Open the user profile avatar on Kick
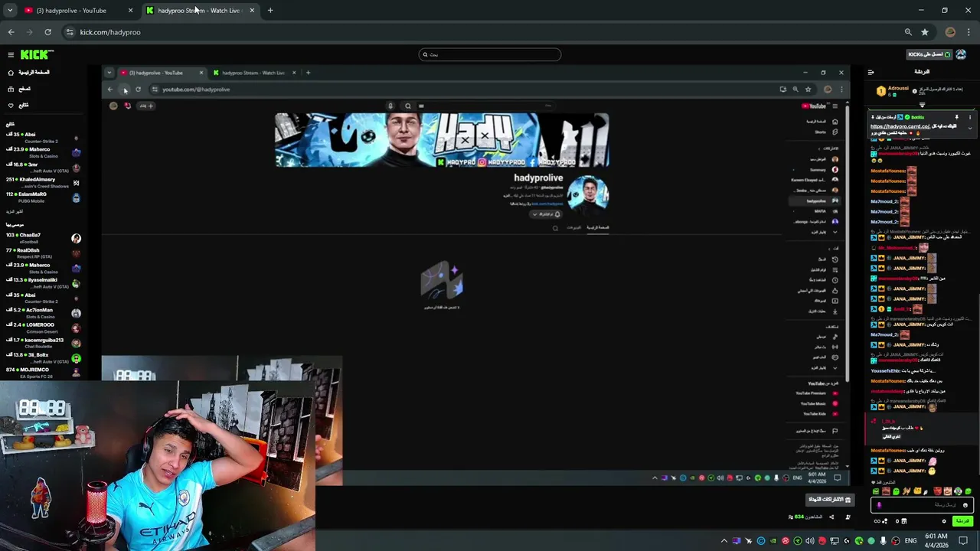 (x=961, y=54)
